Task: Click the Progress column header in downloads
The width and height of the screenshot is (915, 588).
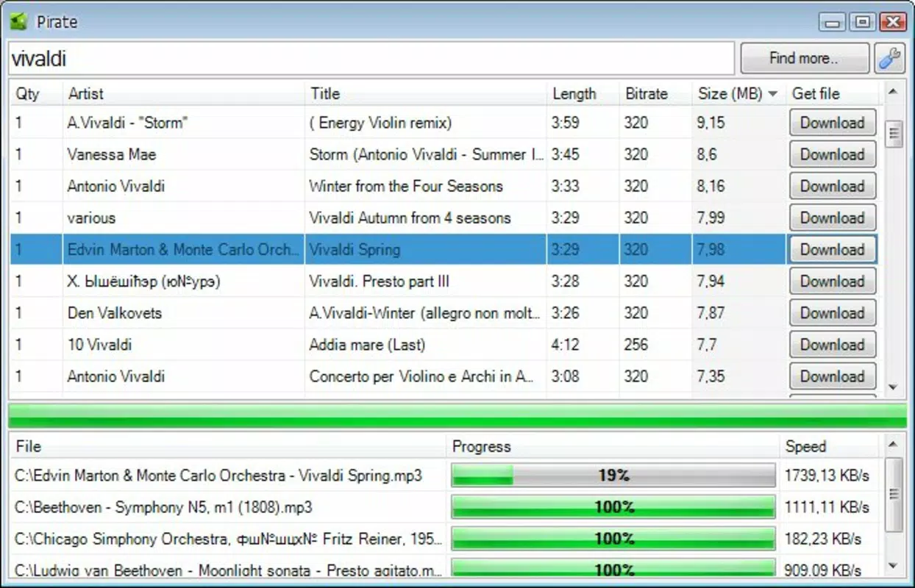Action: pos(613,446)
